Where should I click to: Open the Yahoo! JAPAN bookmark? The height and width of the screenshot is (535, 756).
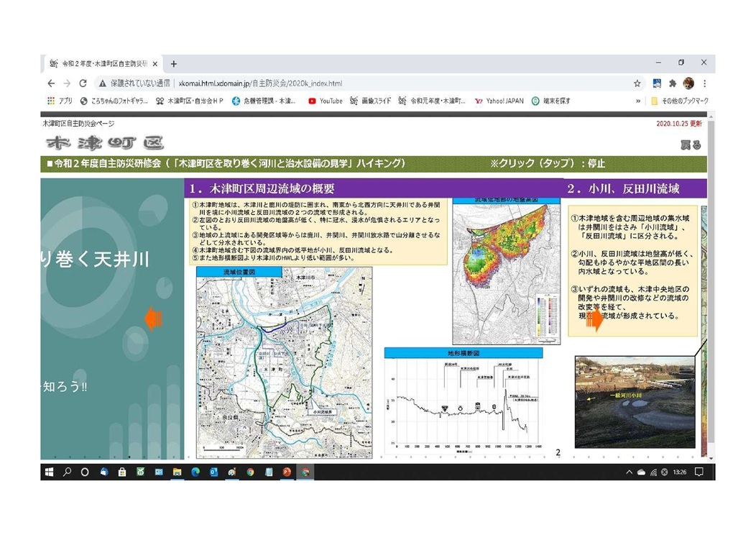click(499, 101)
